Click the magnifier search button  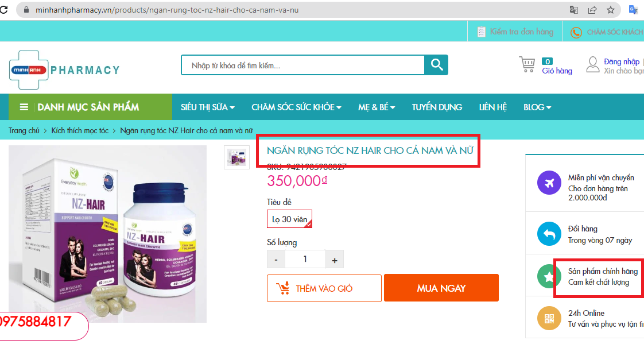pyautogui.click(x=436, y=65)
